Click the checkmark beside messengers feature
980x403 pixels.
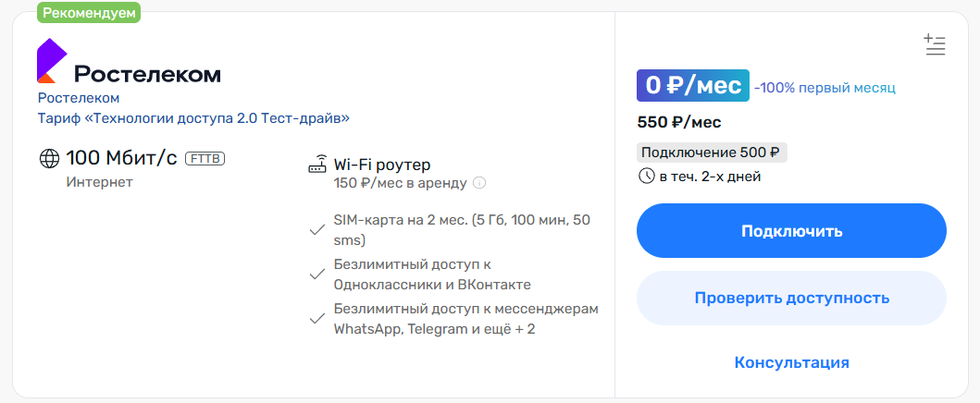pos(316,319)
